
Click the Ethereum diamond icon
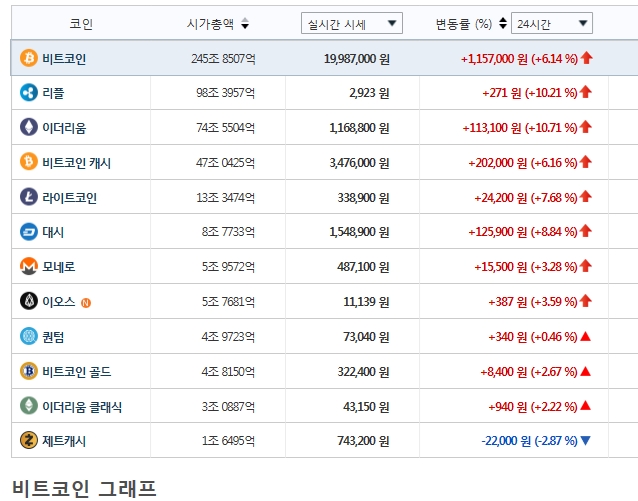(29, 127)
